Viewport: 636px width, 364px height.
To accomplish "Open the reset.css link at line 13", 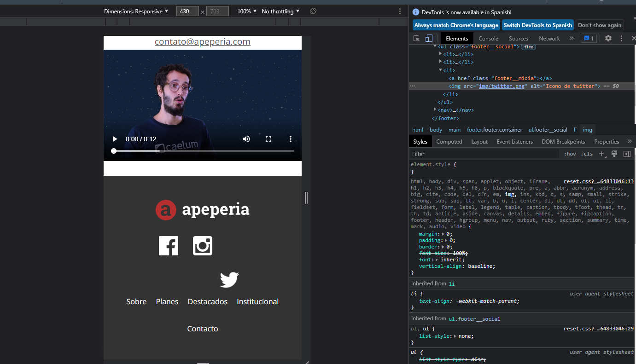I will point(599,181).
